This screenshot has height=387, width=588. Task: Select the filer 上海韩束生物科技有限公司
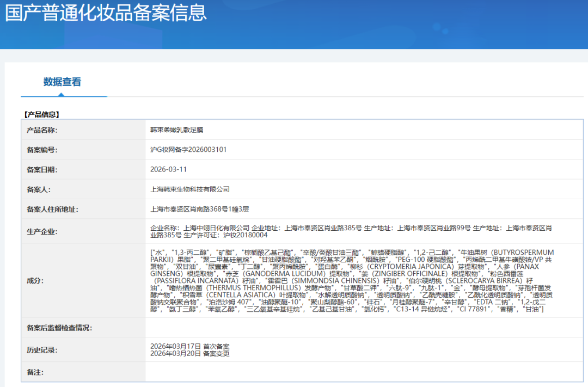pyautogui.click(x=190, y=189)
